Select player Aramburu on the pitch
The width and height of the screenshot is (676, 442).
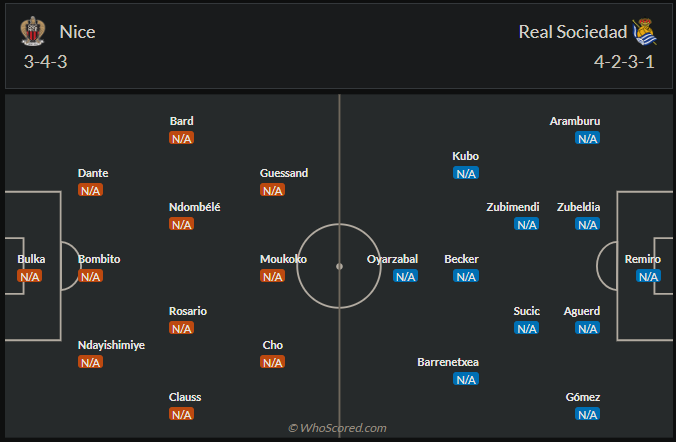click(575, 121)
